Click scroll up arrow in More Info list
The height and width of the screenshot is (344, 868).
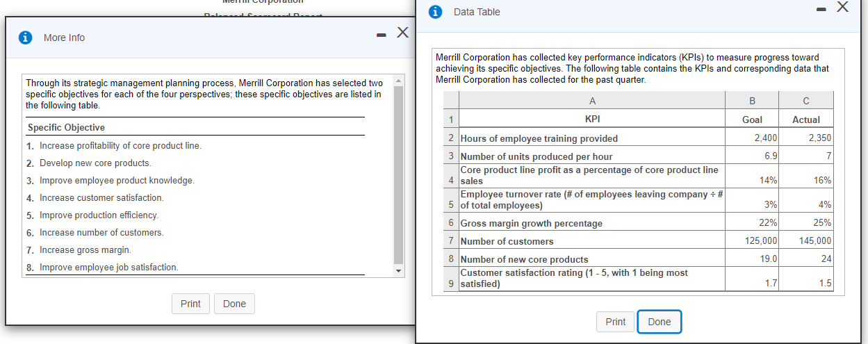[399, 80]
